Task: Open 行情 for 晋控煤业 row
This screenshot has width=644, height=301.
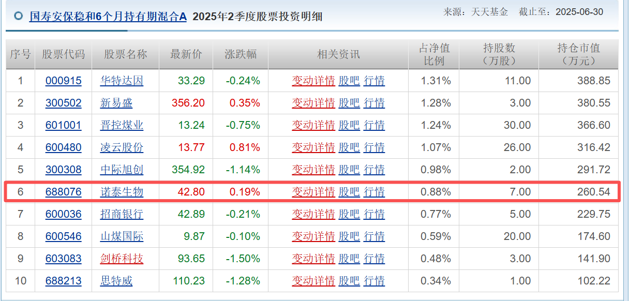Action: pos(374,125)
